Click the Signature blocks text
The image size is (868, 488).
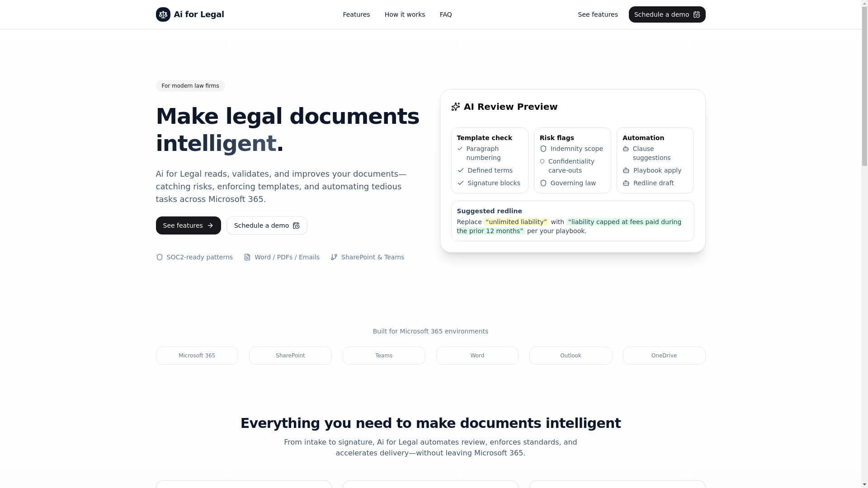494,183
